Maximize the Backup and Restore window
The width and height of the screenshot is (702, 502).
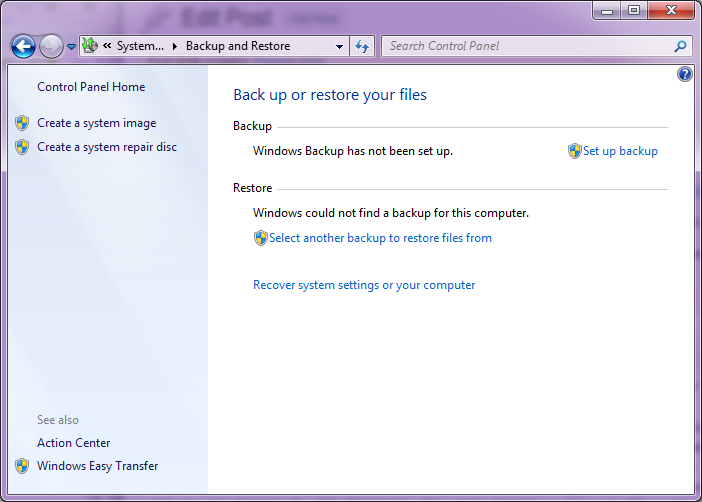pyautogui.click(x=634, y=10)
